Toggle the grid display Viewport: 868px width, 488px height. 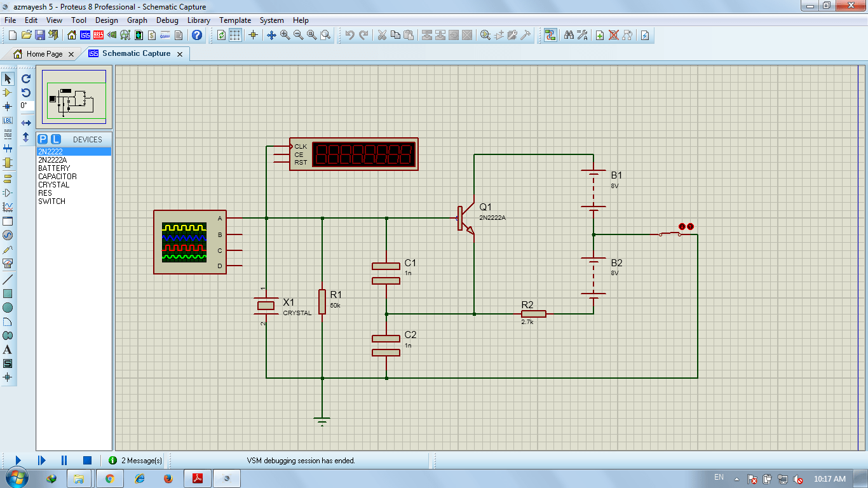pyautogui.click(x=235, y=35)
